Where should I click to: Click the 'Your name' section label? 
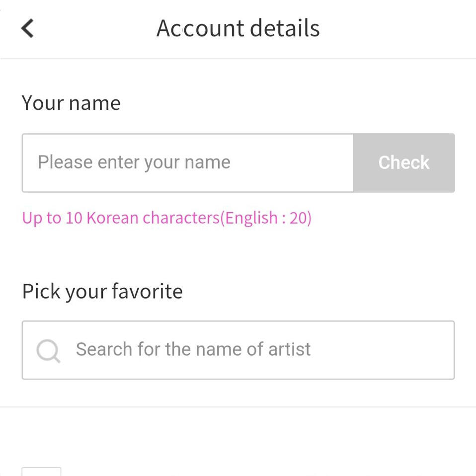[71, 103]
